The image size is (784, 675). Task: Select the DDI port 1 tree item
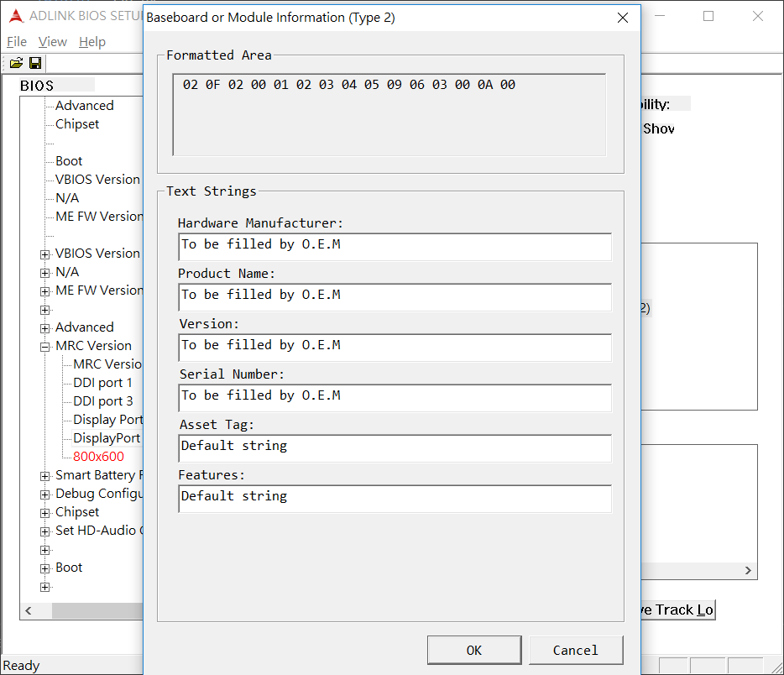[x=103, y=383]
